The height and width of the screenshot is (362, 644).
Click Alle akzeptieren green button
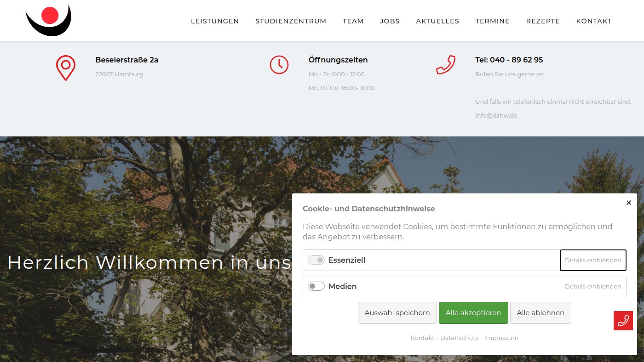click(473, 313)
